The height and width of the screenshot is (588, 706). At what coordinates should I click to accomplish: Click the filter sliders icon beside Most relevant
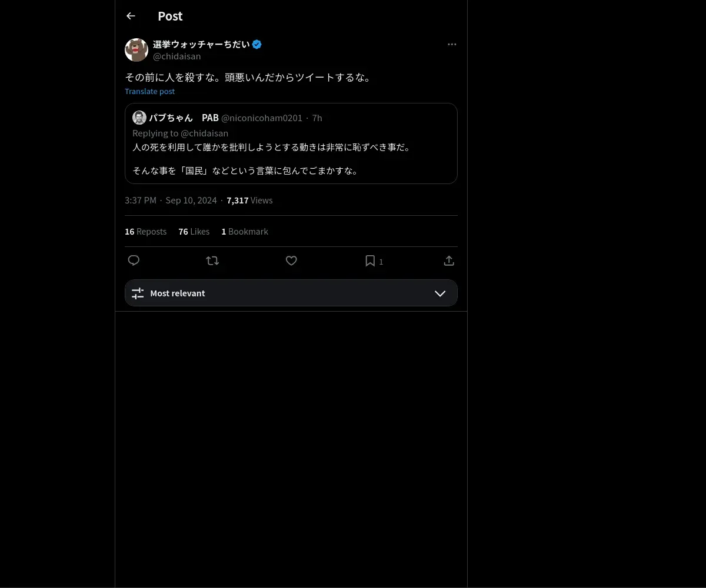click(138, 293)
